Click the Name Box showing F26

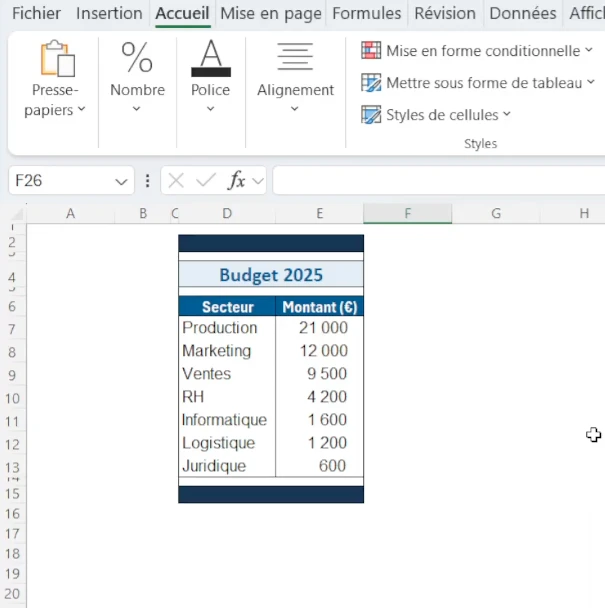point(71,180)
